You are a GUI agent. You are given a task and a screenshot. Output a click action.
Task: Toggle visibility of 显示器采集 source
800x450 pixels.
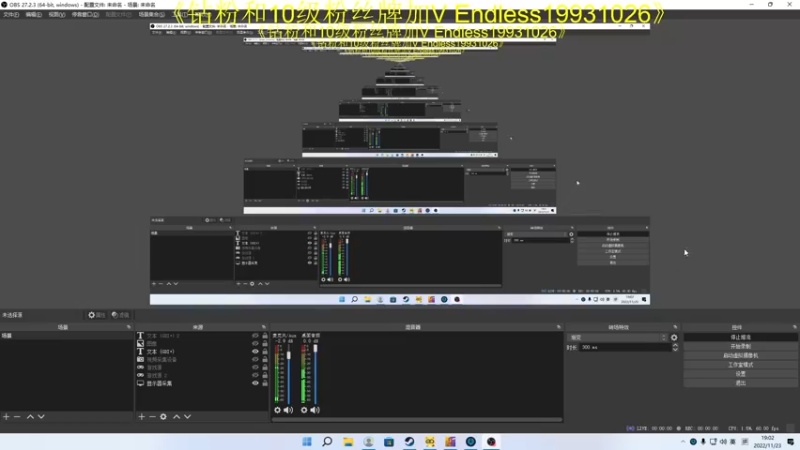click(255, 383)
